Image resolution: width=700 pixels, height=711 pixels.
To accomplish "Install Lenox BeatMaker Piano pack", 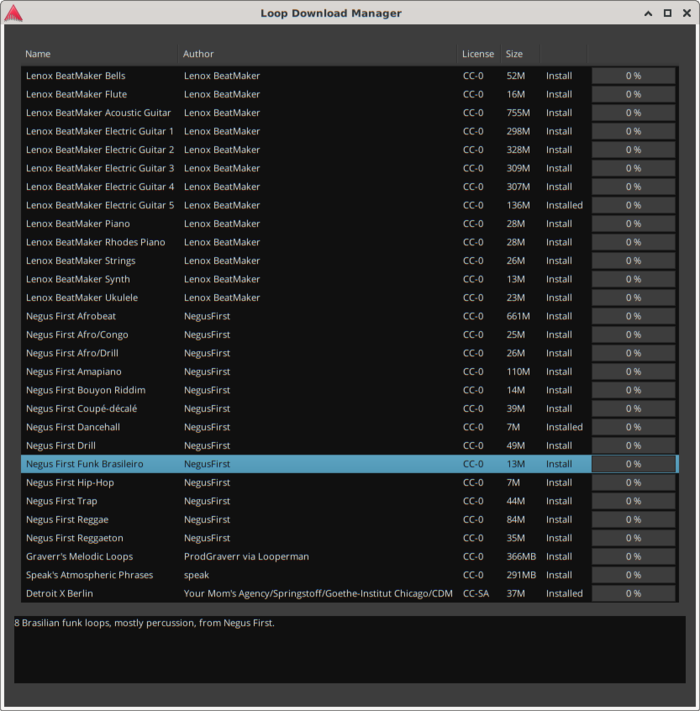I will [x=559, y=224].
